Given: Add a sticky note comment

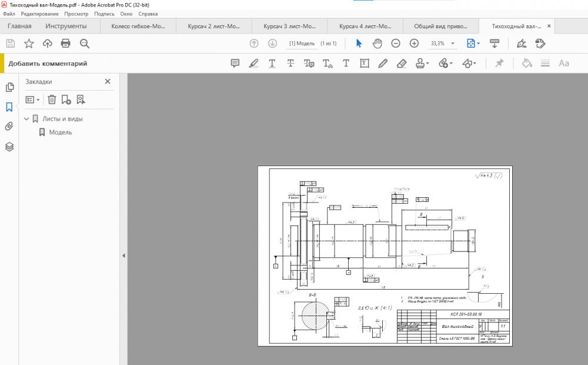Looking at the screenshot, I should 235,64.
